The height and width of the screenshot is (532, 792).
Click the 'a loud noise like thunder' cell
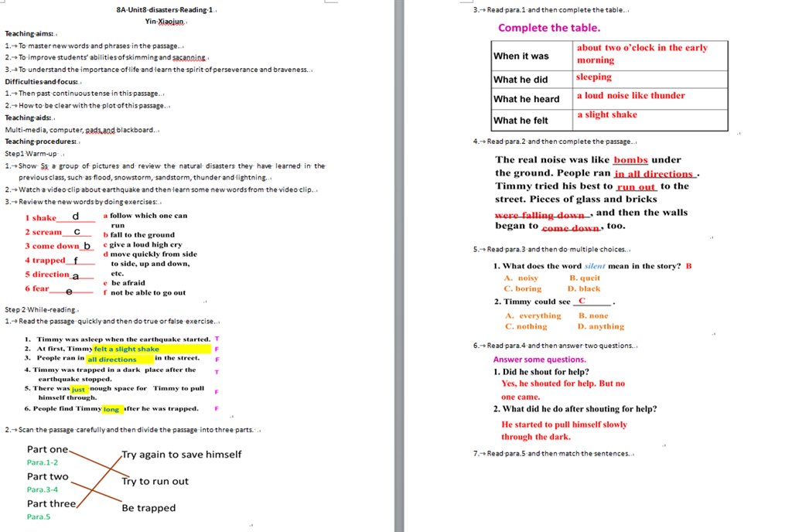pos(630,96)
